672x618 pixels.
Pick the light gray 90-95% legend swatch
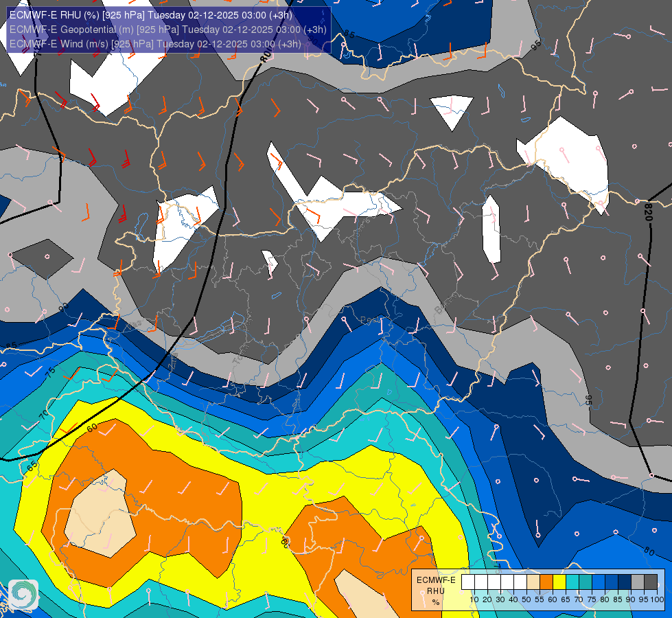click(638, 582)
